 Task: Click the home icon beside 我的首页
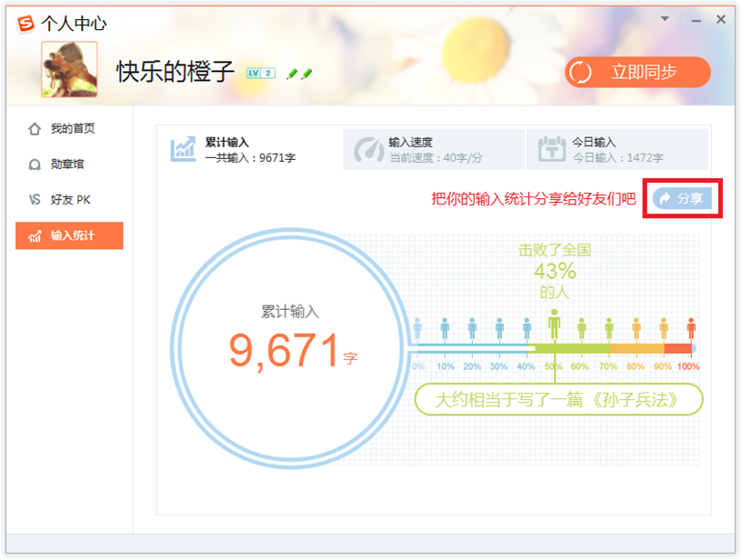pos(35,129)
